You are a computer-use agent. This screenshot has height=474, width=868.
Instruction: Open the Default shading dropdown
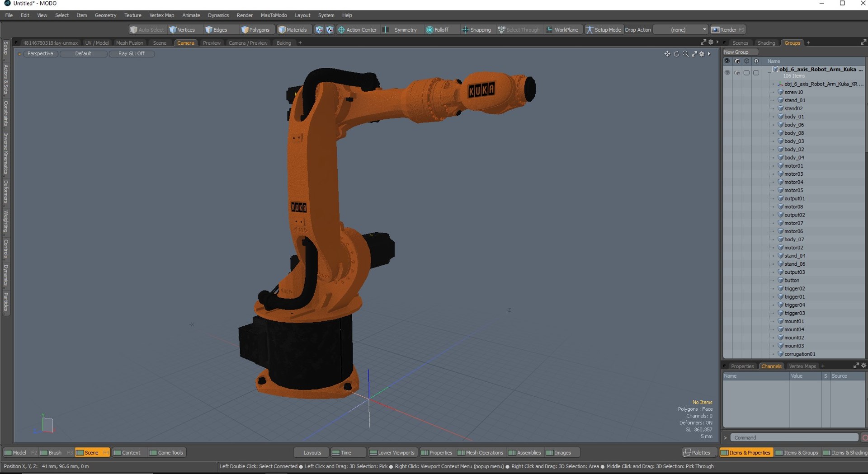pos(83,54)
